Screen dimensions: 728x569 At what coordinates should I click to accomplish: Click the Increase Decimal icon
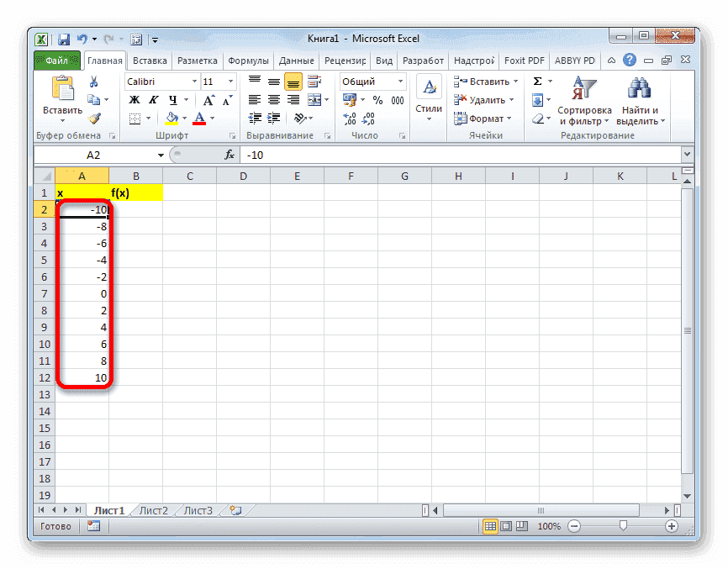point(349,119)
